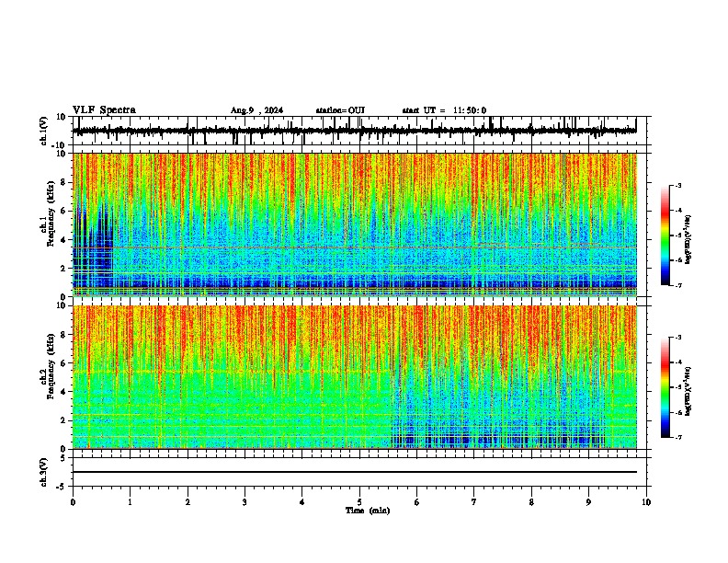Click the log(PSD) label beside ch.2 color bar
The image size is (728, 563).
(x=688, y=391)
